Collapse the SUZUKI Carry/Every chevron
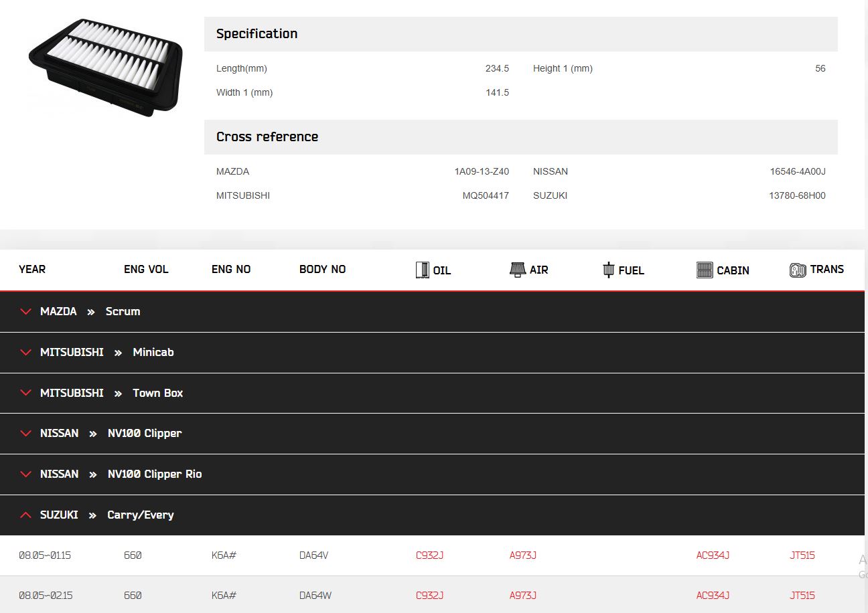Viewport: 868px width, 613px height. point(26,515)
